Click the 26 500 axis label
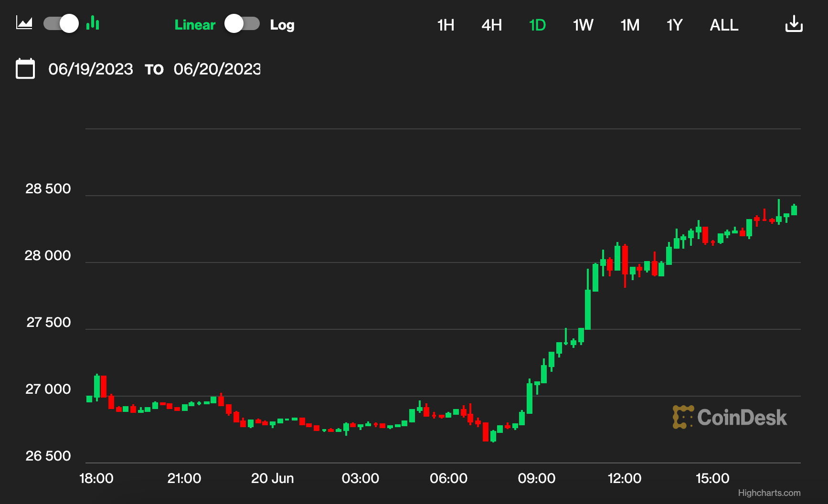Screen dimensions: 828x504 [x=48, y=456]
